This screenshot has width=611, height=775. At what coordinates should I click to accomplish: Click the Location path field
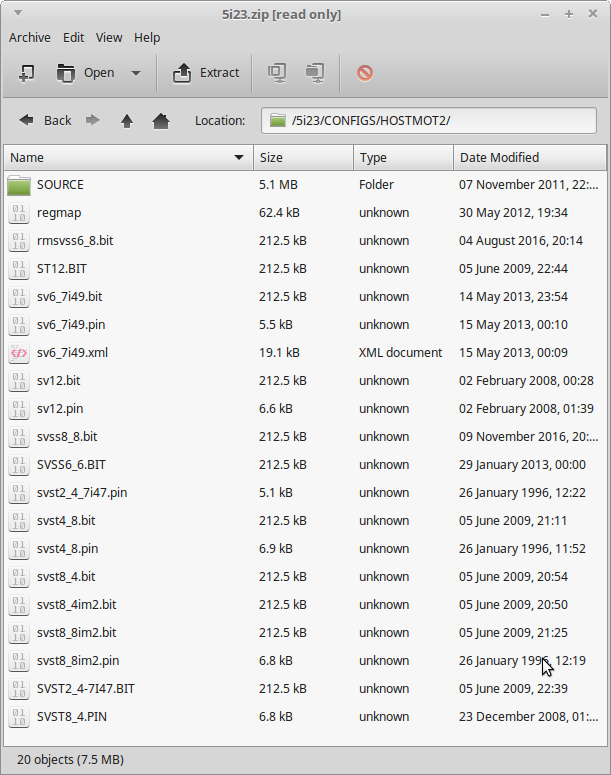[x=429, y=121]
